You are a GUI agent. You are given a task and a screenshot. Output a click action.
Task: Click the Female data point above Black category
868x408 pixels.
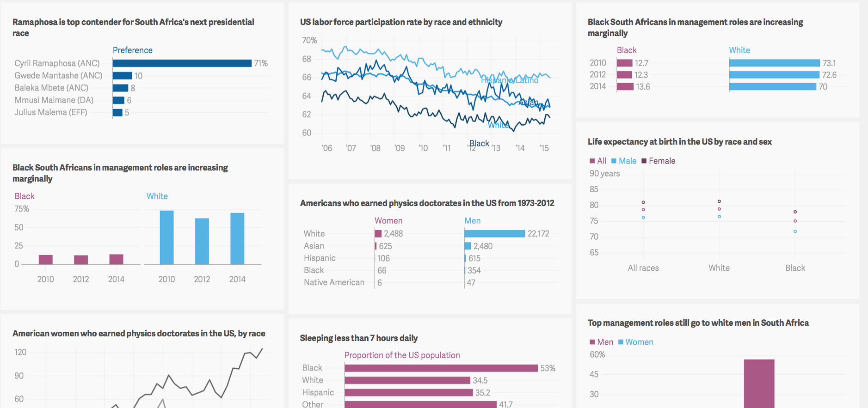click(x=795, y=212)
